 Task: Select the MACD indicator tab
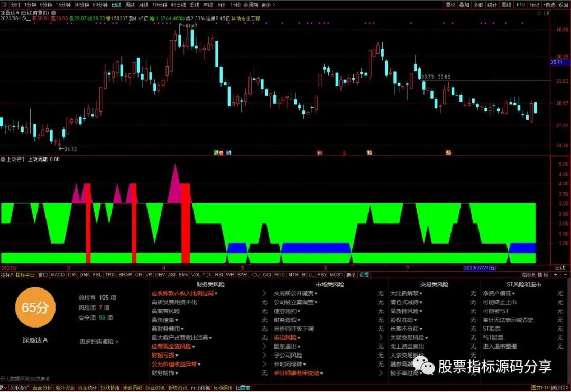click(x=58, y=275)
